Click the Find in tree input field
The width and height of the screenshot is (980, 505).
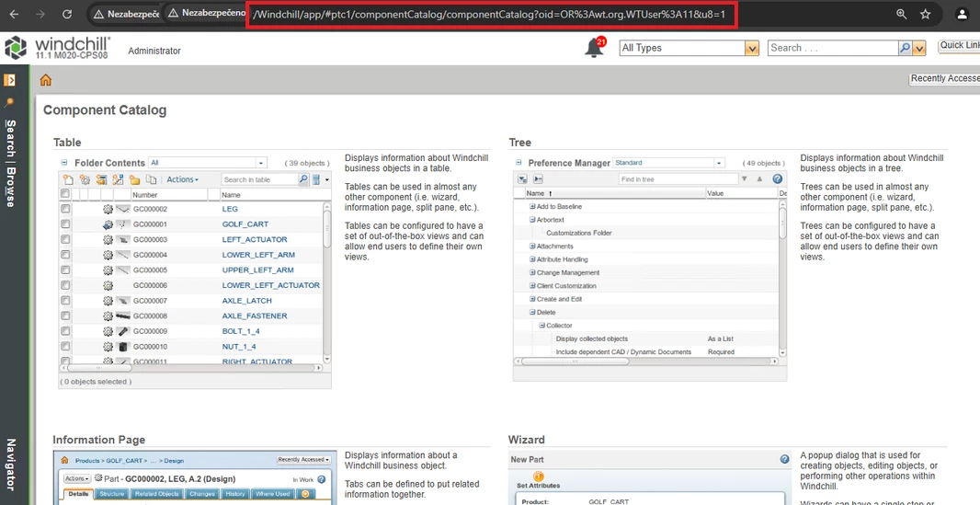pyautogui.click(x=678, y=179)
